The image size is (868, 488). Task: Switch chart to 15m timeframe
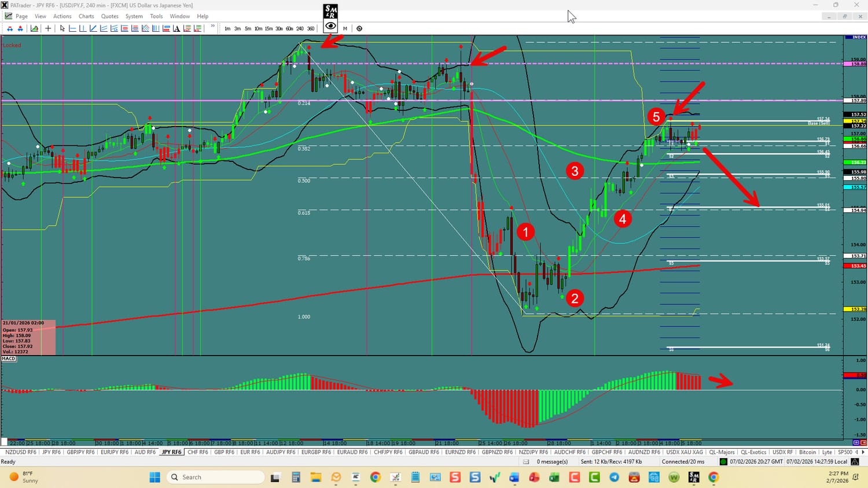pyautogui.click(x=269, y=28)
